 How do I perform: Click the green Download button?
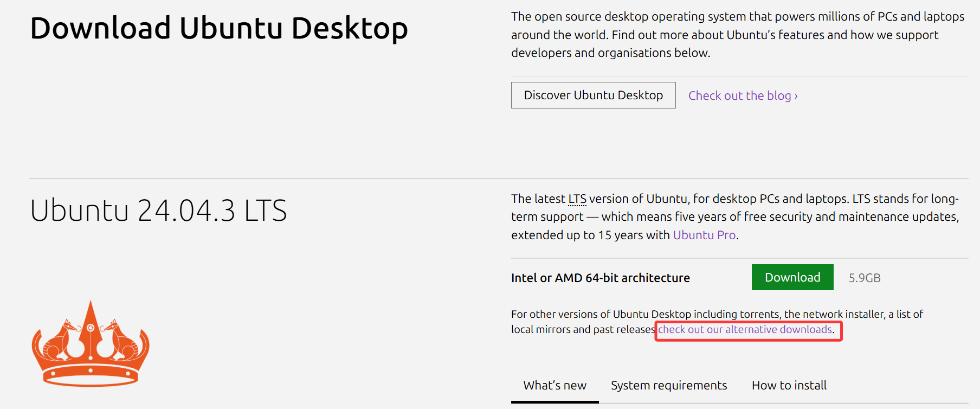792,277
